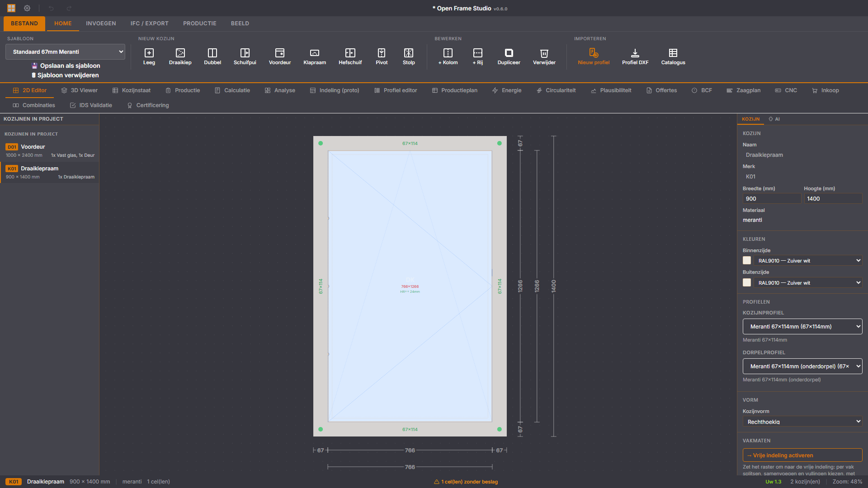Click the Binnenzijde color swatch
This screenshot has height=488, width=868.
click(x=747, y=261)
